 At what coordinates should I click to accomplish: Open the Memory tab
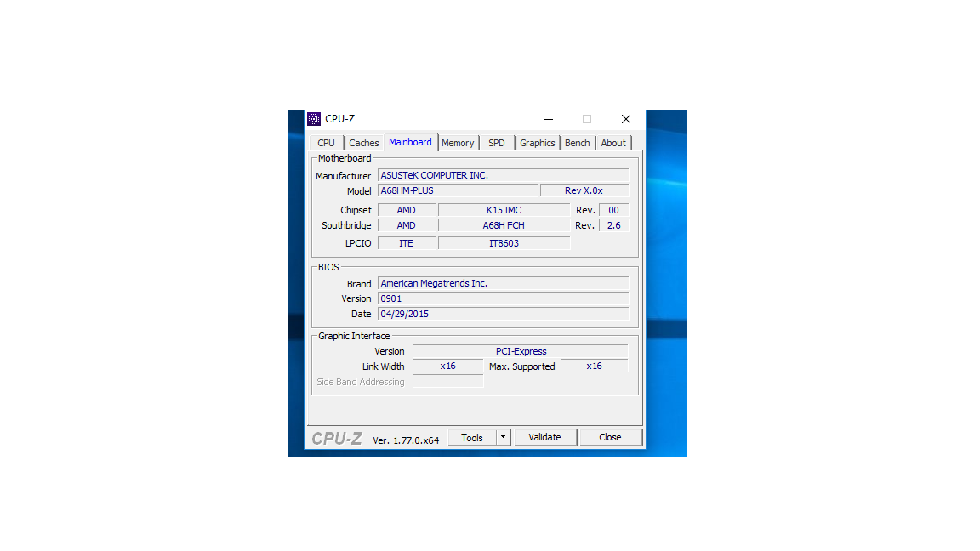click(x=458, y=143)
